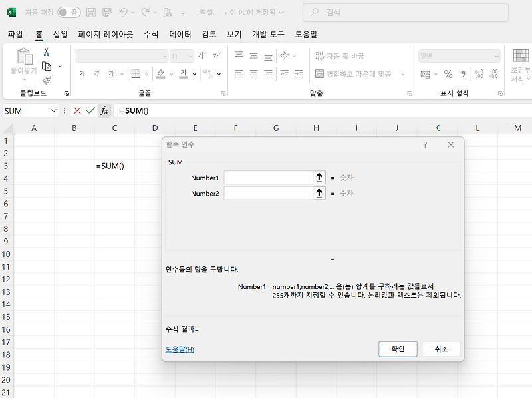The image size is (532, 398).
Task: Click the increase font size icon
Action: [202, 56]
